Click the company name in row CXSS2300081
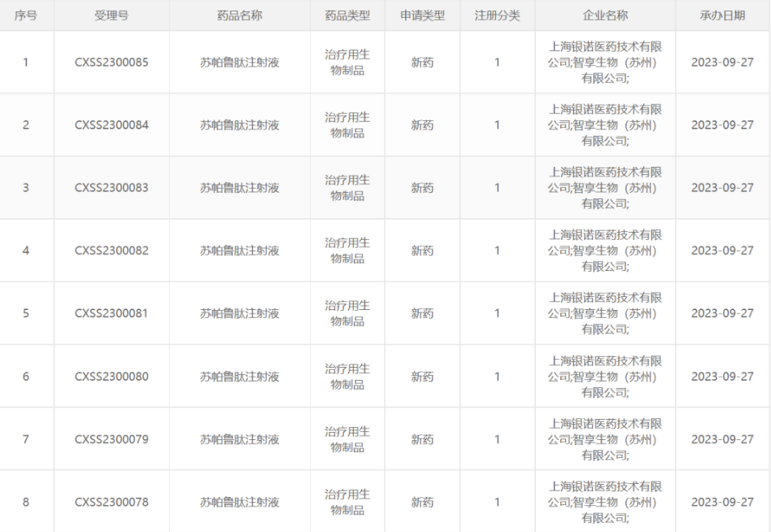The image size is (771, 532). coord(605,314)
